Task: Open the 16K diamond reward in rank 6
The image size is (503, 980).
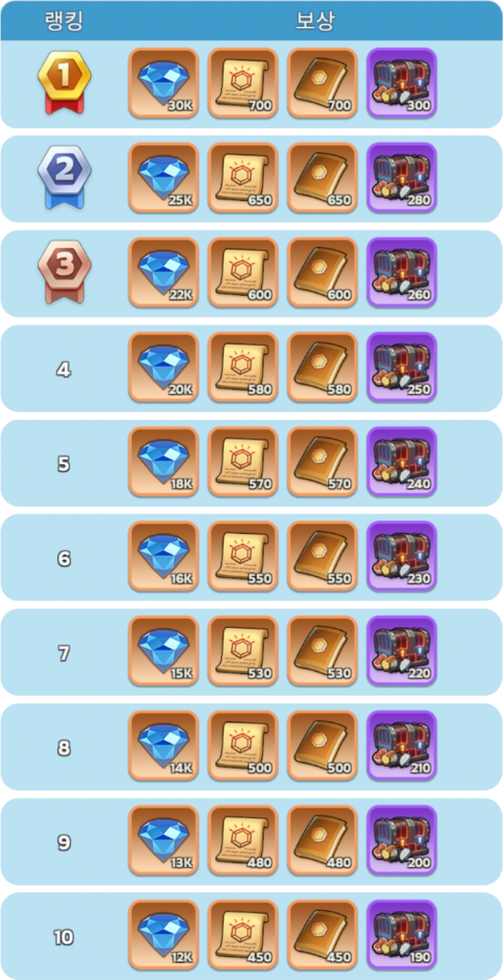Action: (x=164, y=556)
